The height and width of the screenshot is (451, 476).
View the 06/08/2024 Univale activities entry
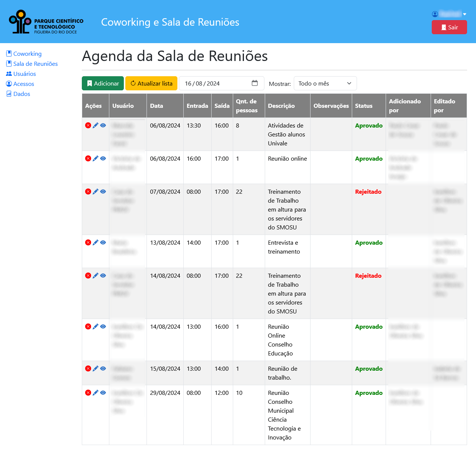pyautogui.click(x=103, y=125)
